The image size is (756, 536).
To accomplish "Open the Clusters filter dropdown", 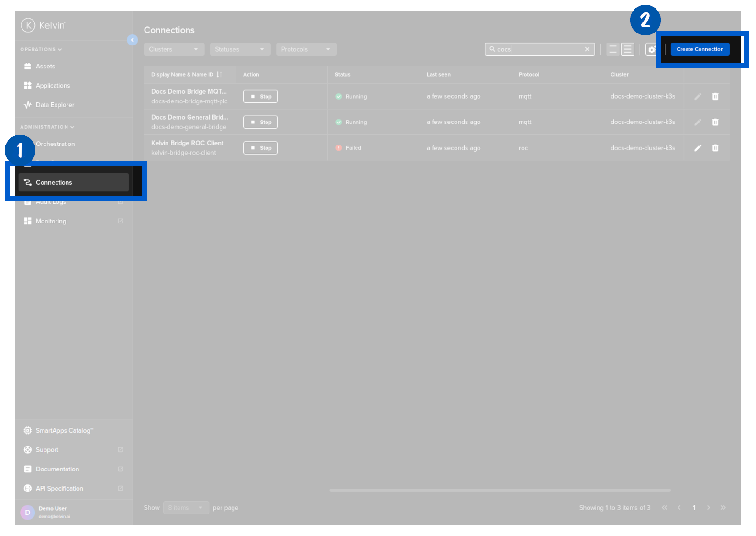I will 174,49.
